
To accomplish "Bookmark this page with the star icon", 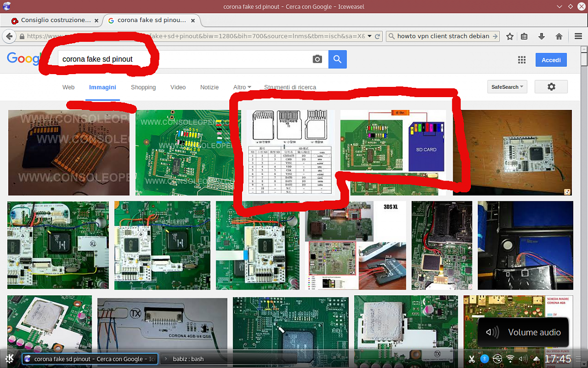I will click(x=510, y=36).
